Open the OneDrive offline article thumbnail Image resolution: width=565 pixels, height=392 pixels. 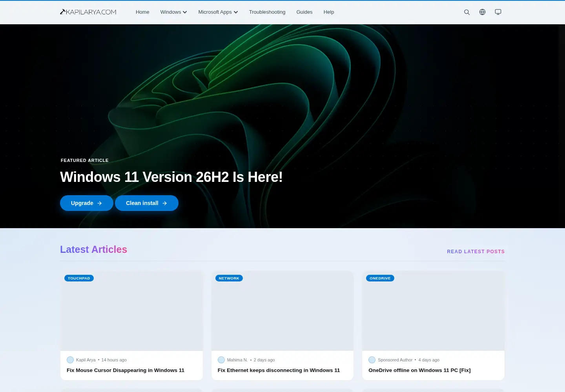[x=433, y=311]
